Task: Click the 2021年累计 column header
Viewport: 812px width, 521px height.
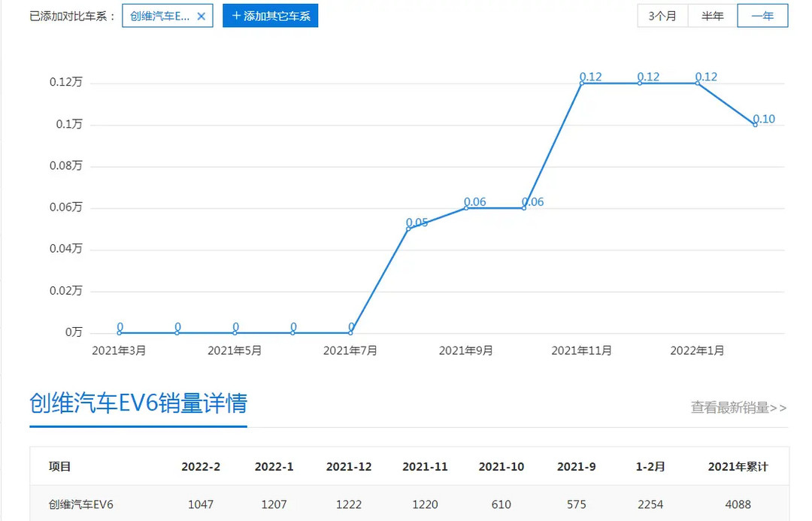Action: 738,467
